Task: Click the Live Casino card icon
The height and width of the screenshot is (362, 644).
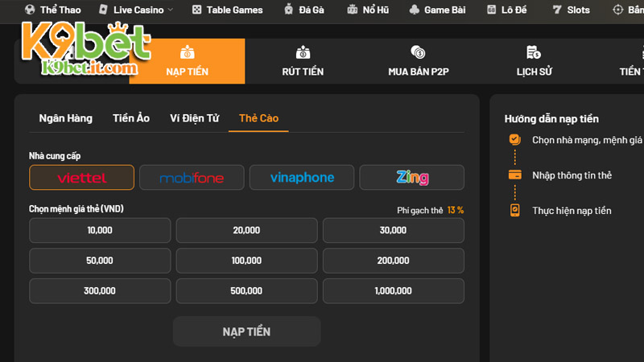Action: tap(103, 10)
